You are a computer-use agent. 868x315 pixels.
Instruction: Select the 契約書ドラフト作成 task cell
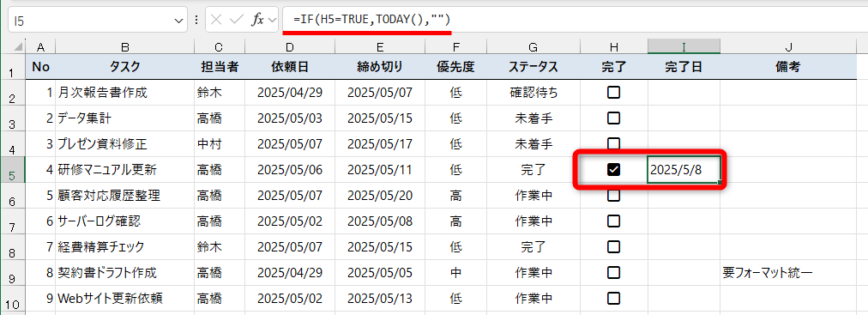click(x=124, y=272)
